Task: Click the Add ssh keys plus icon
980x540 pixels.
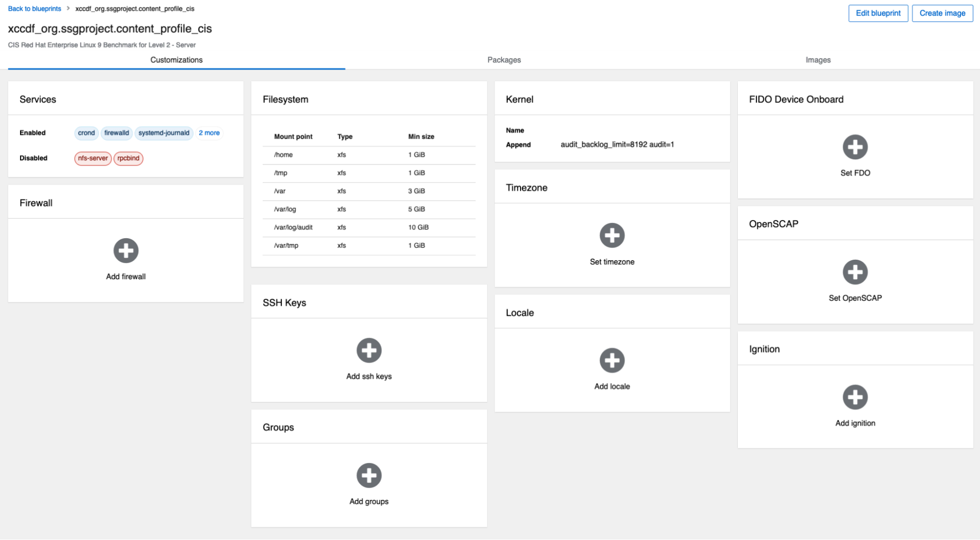Action: point(369,350)
